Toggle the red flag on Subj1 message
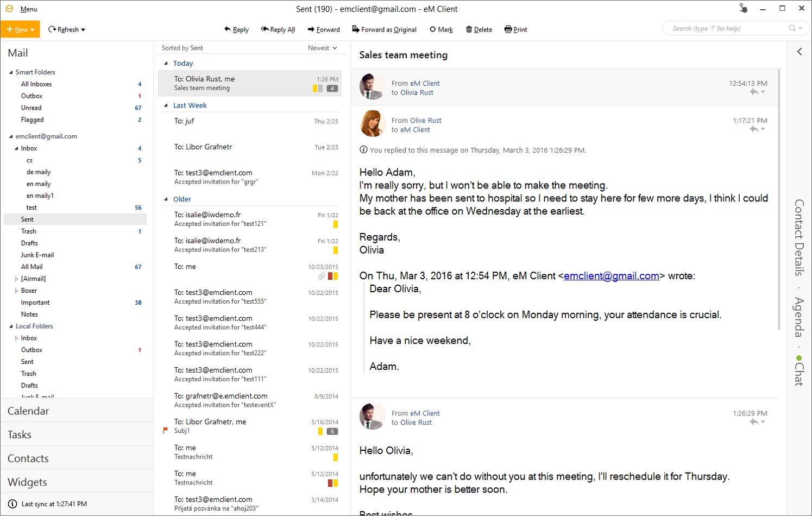812x516 pixels. pos(166,431)
